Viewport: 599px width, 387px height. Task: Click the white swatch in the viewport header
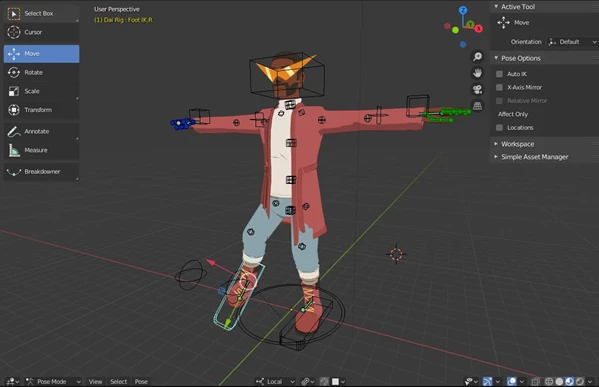pos(335,381)
